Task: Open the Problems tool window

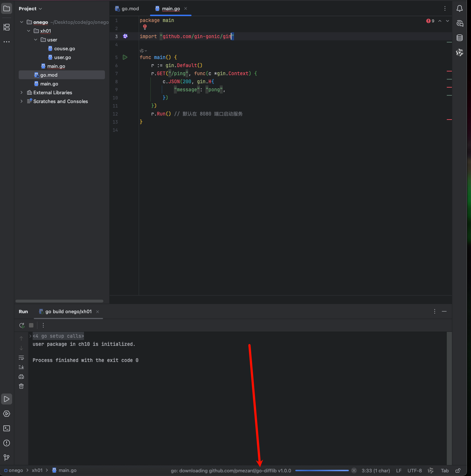Action: pyautogui.click(x=7, y=443)
